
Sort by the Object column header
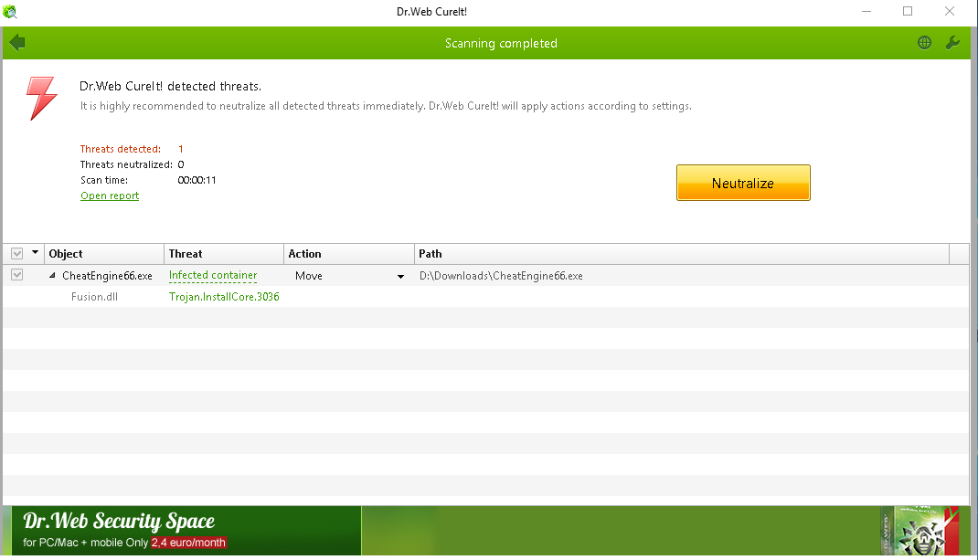click(104, 254)
